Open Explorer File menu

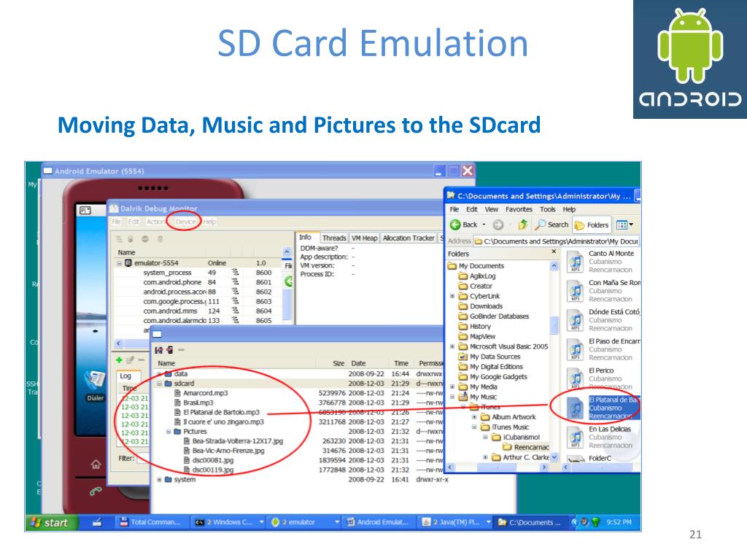pos(454,209)
